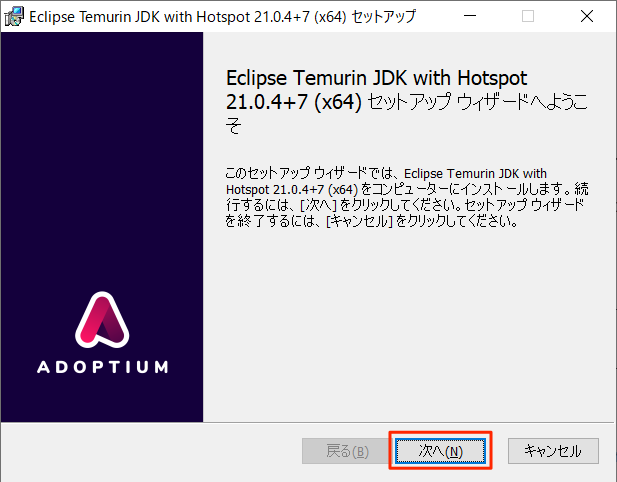This screenshot has width=617, height=482.
Task: Click the window title text 'Eclipse Temurin JDK with Hotspot 21.0.4+7 (x64) セットアップ'
Action: 222,17
